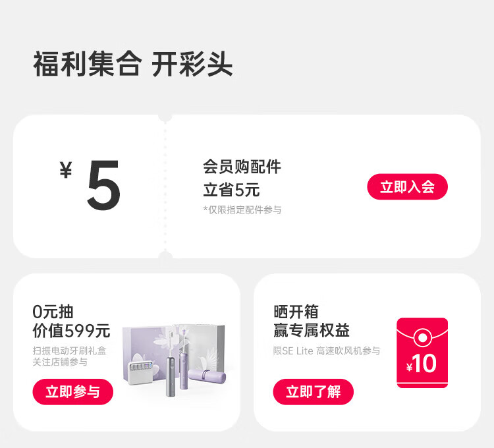Click the 立省5元 text
Screen dimensions: 494x448
(x=231, y=190)
